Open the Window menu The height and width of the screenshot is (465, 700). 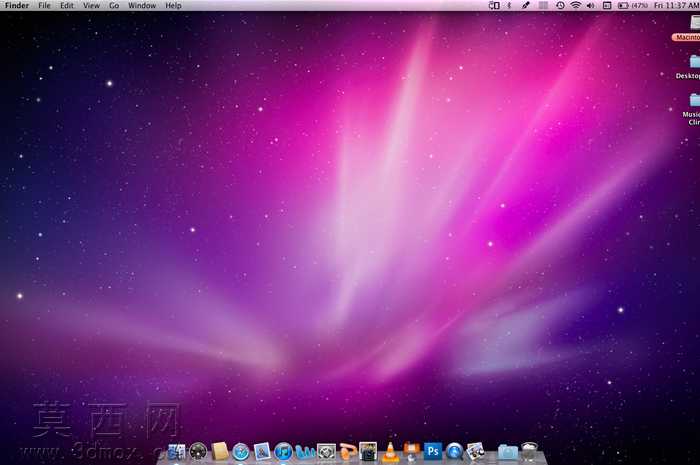click(142, 5)
